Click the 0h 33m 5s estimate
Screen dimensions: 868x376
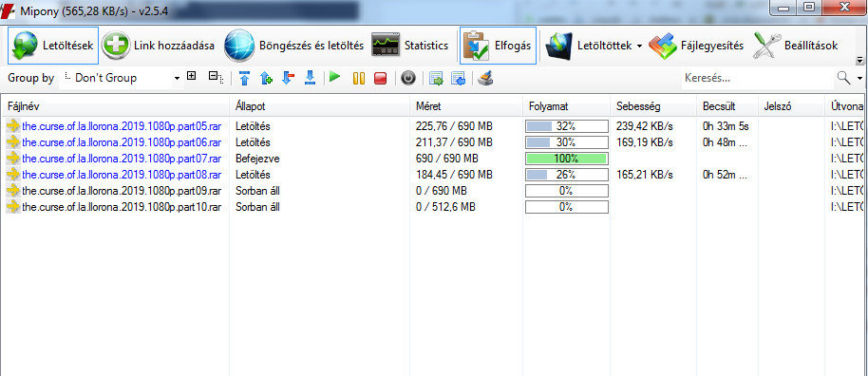(x=726, y=126)
